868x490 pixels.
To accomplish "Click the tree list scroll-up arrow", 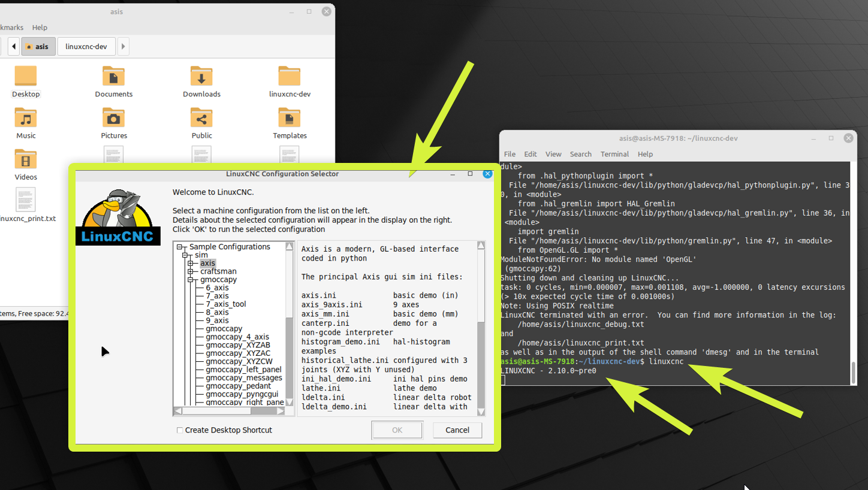I will pos(290,246).
